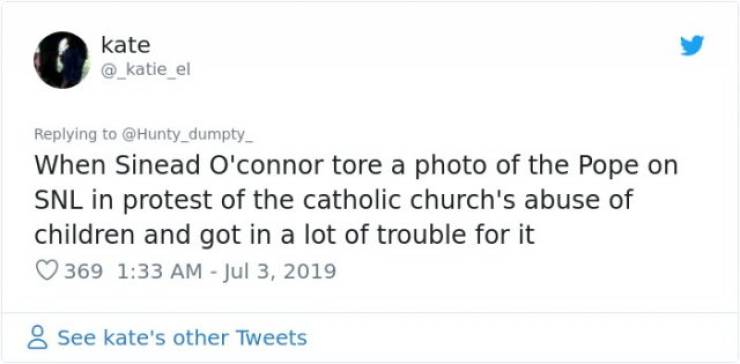Open kate's round profile avatar
This screenshot has width=740, height=364.
[x=61, y=60]
